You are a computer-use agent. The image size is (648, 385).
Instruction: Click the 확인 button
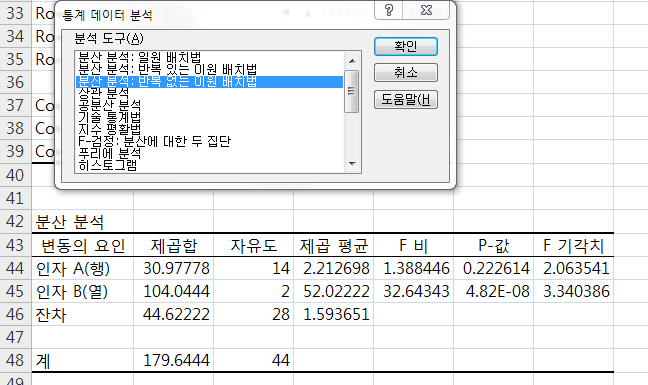[405, 46]
